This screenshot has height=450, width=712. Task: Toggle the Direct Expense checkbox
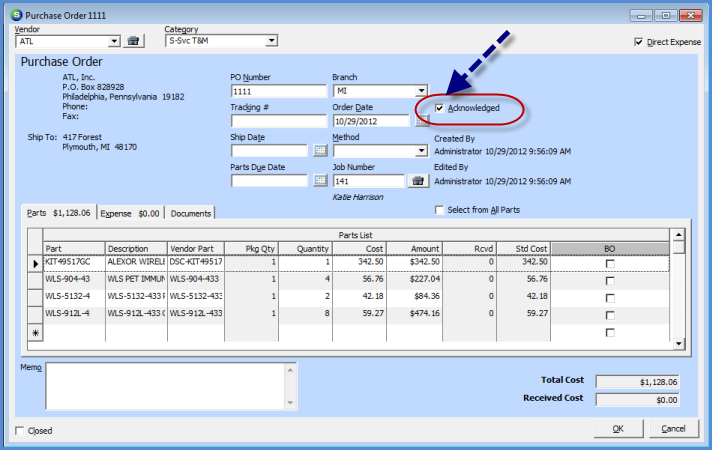click(x=638, y=42)
